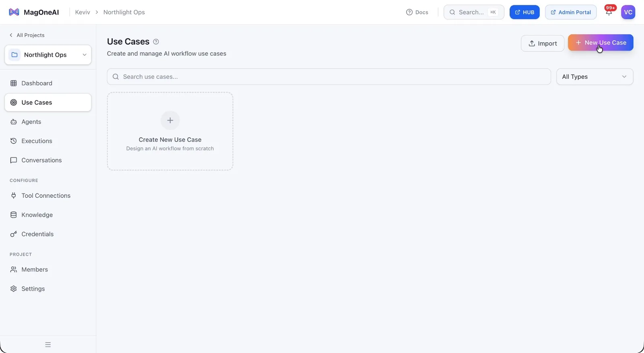Click the MagOneAI logo icon

coord(14,12)
